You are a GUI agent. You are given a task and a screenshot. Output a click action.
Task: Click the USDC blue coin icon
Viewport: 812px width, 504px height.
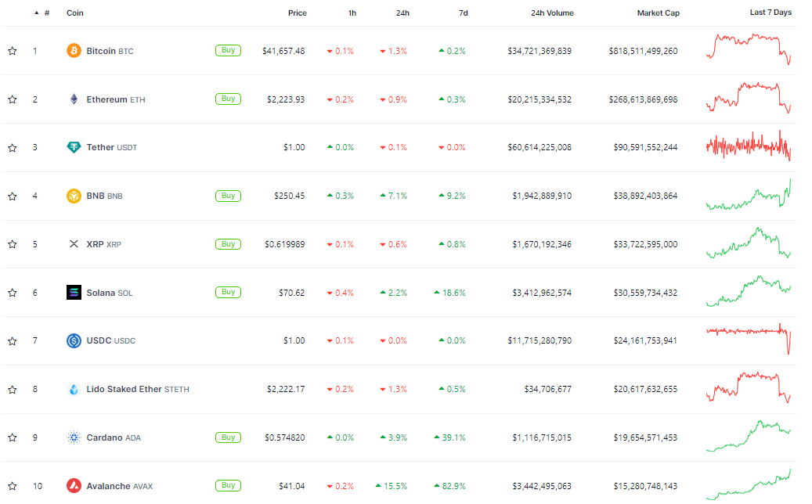click(74, 340)
